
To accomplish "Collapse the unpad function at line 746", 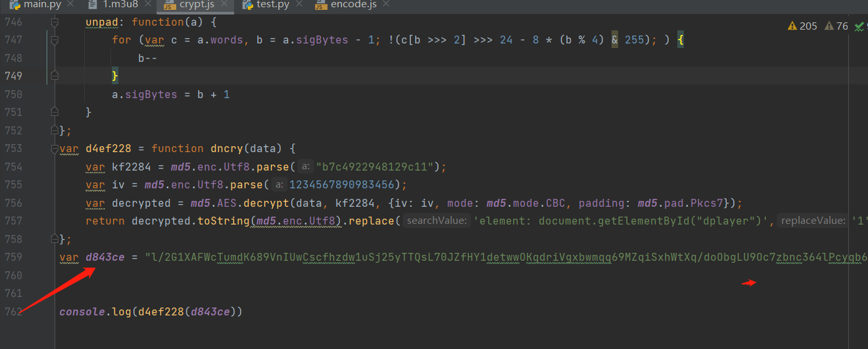I will [55, 22].
